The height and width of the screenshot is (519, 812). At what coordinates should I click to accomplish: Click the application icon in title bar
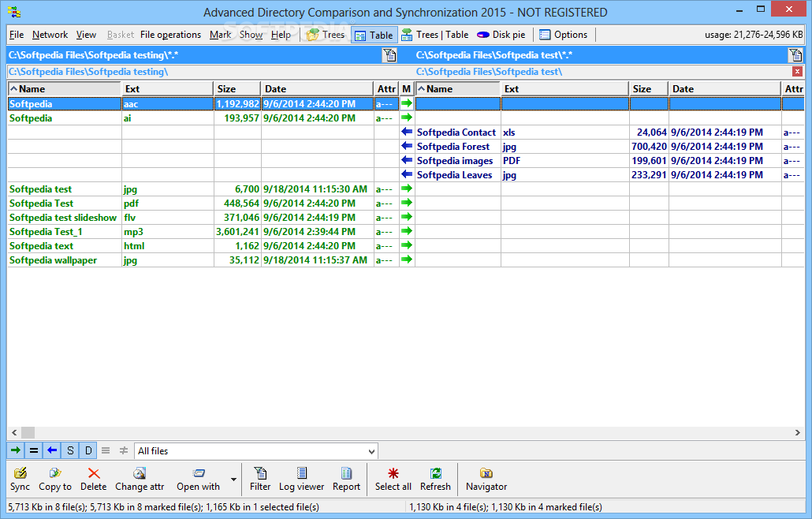[x=14, y=11]
